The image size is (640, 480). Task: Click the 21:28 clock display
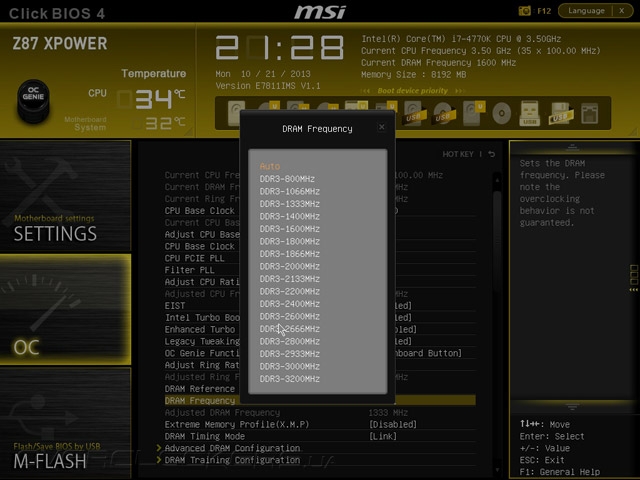(280, 48)
